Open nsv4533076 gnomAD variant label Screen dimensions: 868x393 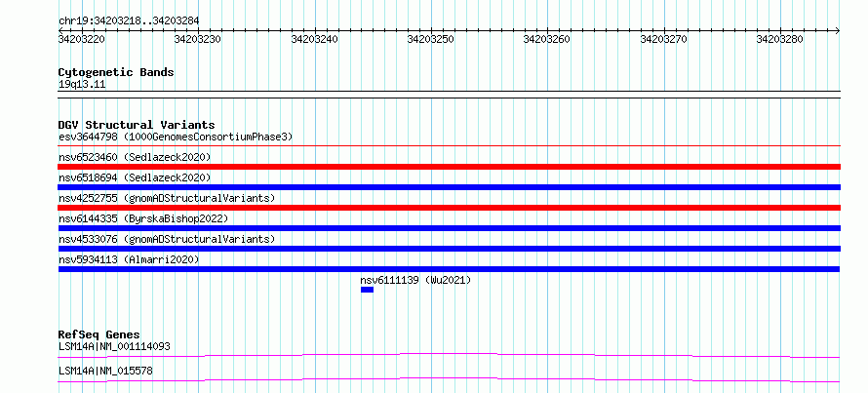point(167,239)
